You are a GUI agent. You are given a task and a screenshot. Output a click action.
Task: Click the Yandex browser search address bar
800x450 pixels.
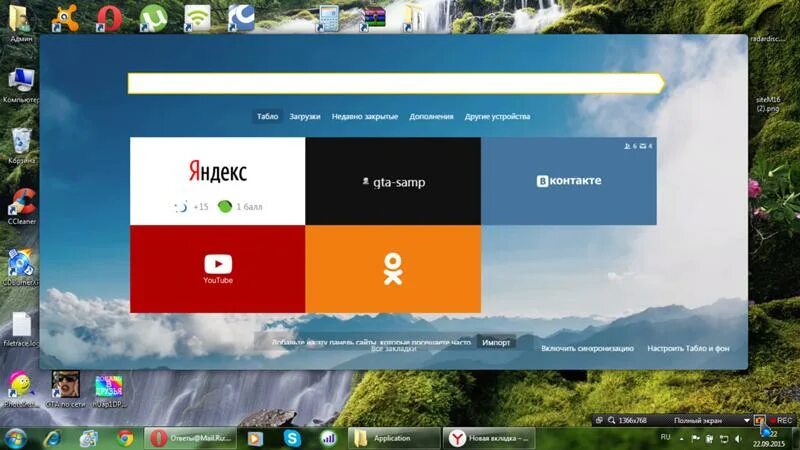tap(396, 83)
